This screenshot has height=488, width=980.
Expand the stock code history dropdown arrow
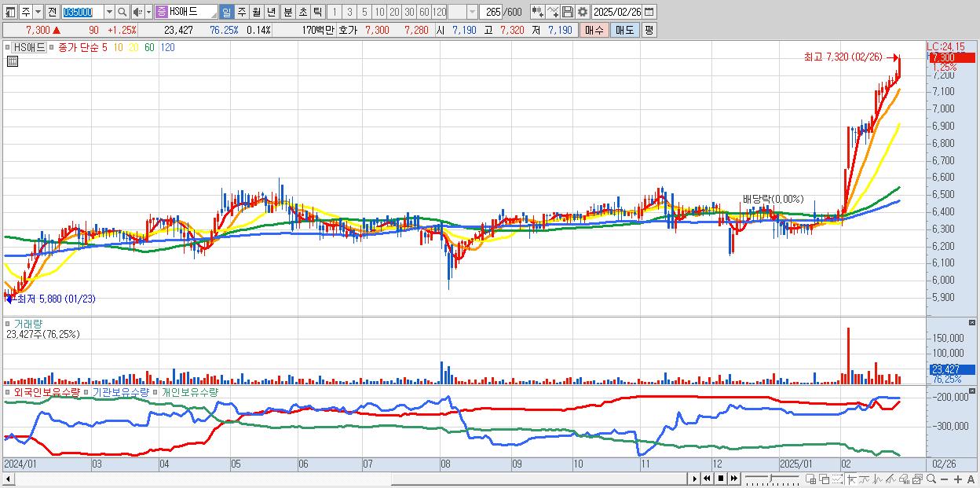pyautogui.click(x=109, y=12)
